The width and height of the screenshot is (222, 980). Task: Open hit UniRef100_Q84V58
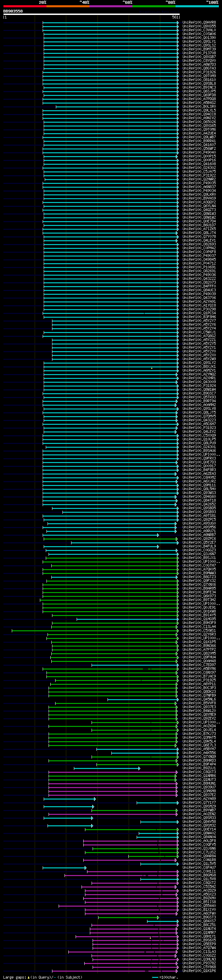(199, 822)
